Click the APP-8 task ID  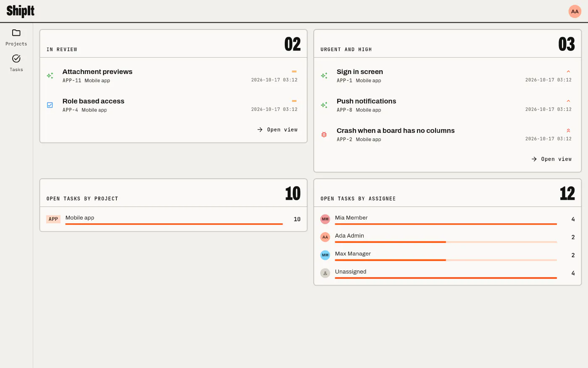344,110
